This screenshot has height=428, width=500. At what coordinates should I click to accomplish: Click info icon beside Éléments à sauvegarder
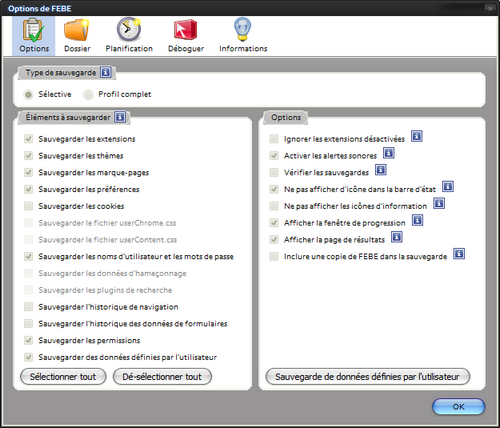pos(120,117)
